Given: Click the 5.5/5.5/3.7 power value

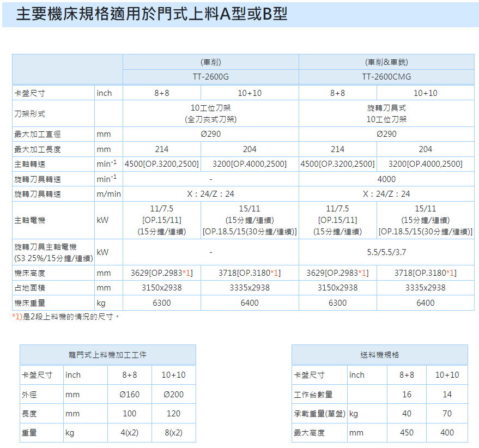Looking at the screenshot, I should (386, 252).
